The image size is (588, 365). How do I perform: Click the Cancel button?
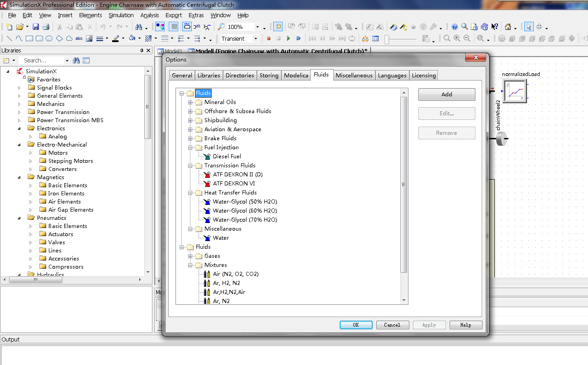[392, 325]
